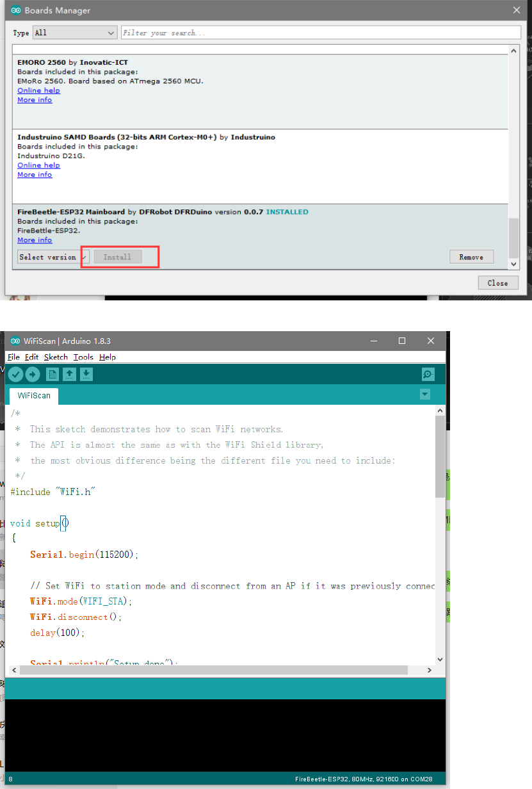The height and width of the screenshot is (789, 532).
Task: Click the line number 8 in status bar
Action: (10, 779)
